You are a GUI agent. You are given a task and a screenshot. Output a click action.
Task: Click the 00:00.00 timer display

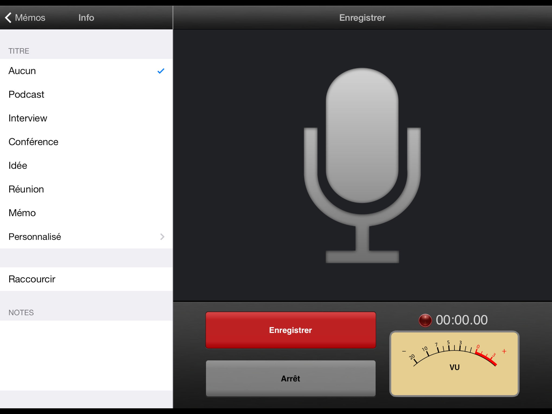(462, 320)
